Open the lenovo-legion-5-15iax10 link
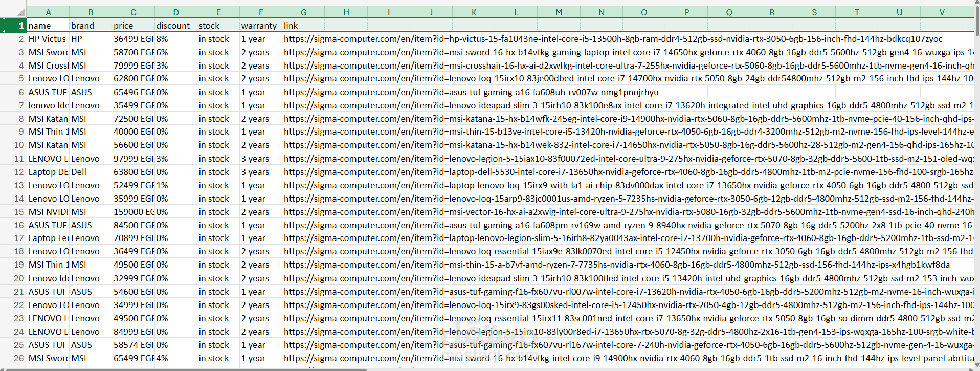This screenshot has height=371, width=980. tap(629, 159)
